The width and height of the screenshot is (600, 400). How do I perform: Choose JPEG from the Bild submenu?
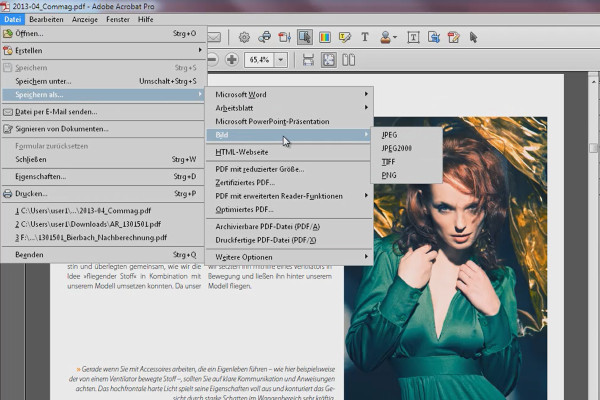390,134
